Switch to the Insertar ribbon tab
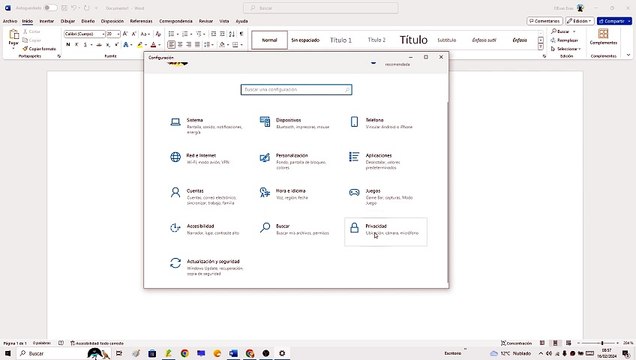 coord(47,21)
